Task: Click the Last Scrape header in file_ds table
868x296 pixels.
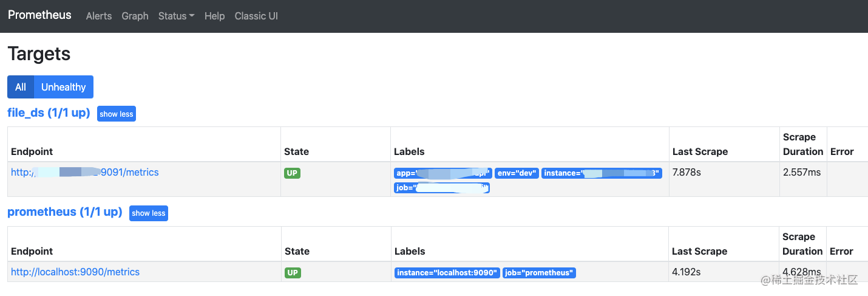Action: coord(700,151)
